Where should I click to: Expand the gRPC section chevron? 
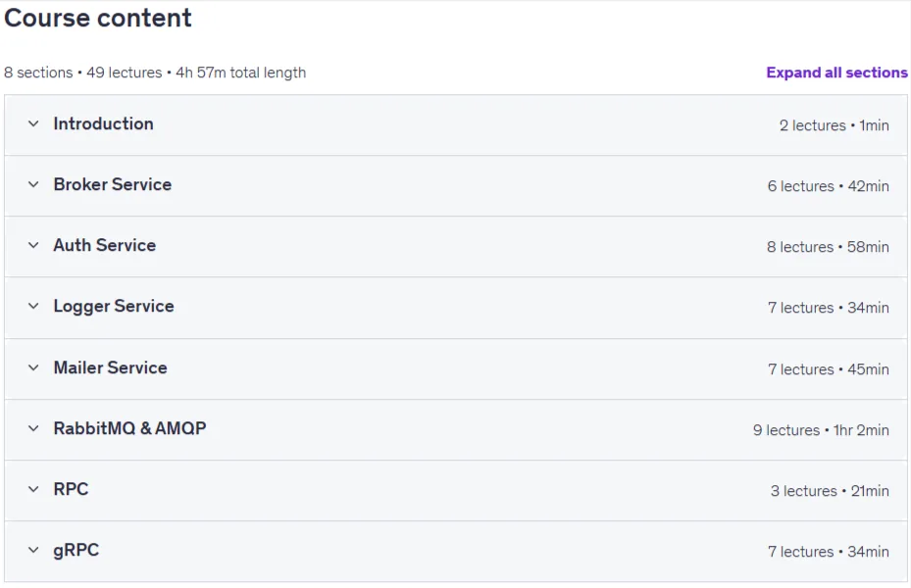[33, 551]
